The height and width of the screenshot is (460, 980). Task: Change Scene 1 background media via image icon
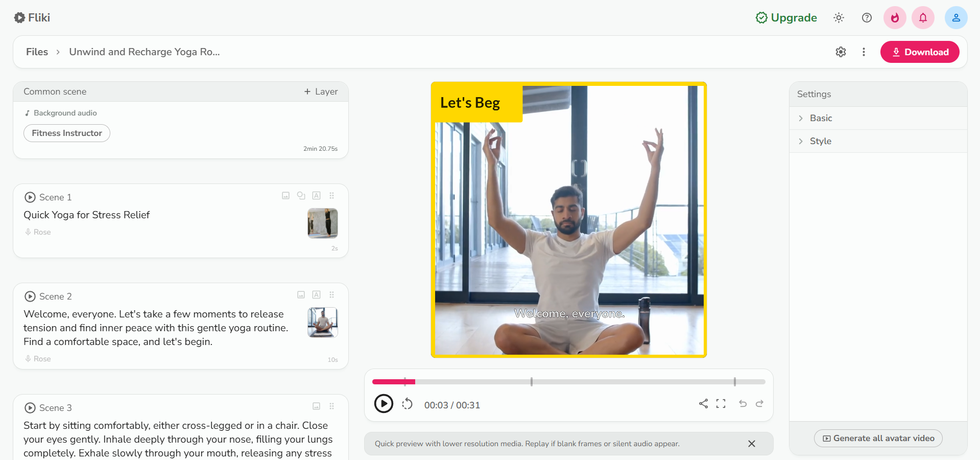[x=285, y=196]
